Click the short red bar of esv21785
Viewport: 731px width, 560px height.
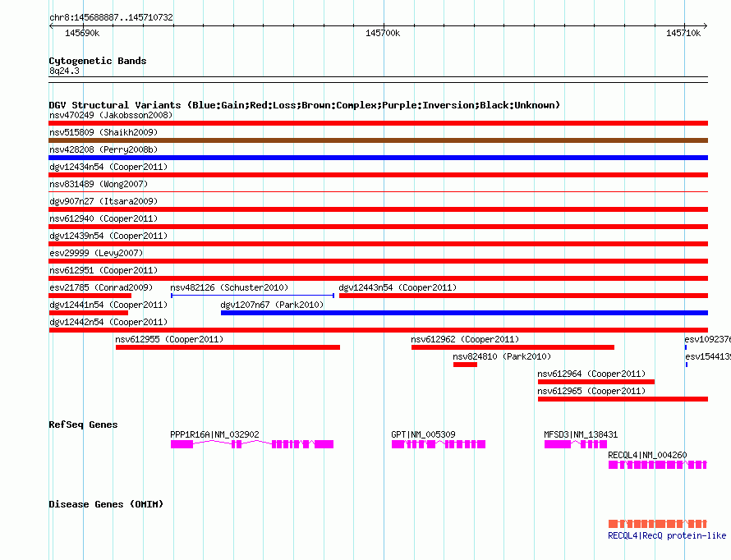[x=90, y=296]
